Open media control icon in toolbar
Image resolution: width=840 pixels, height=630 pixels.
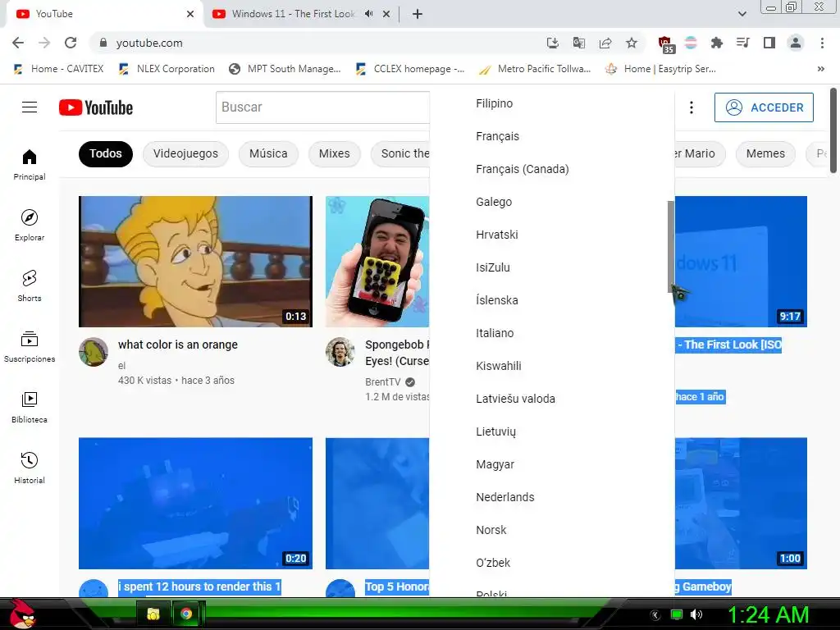pos(743,43)
